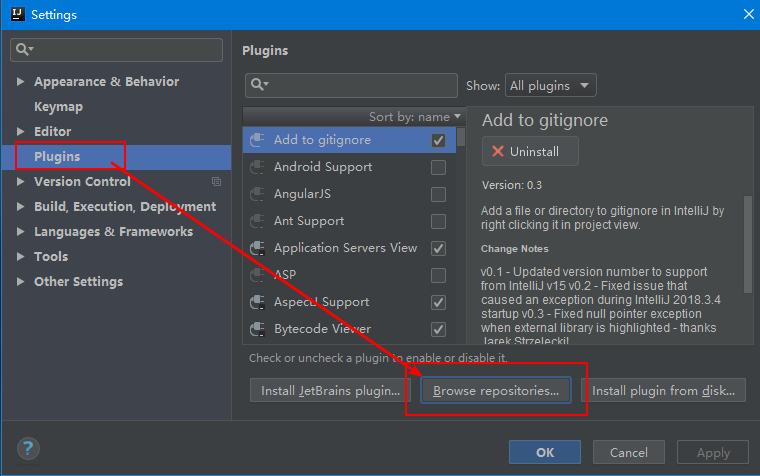Uncheck the Bytecode Viewer checkbox
This screenshot has height=476, width=760.
[x=438, y=329]
